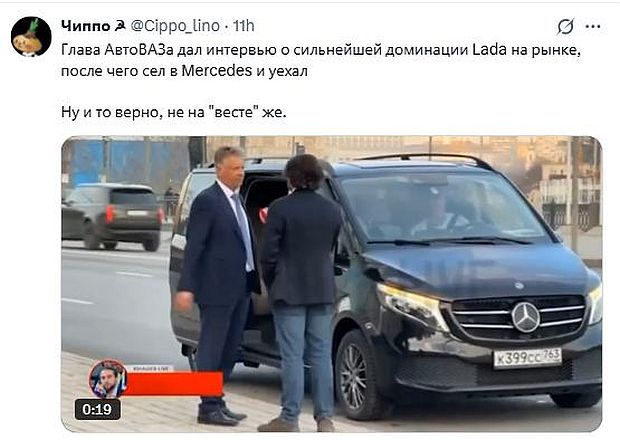Click the 0:19 video duration badge

pyautogui.click(x=97, y=409)
